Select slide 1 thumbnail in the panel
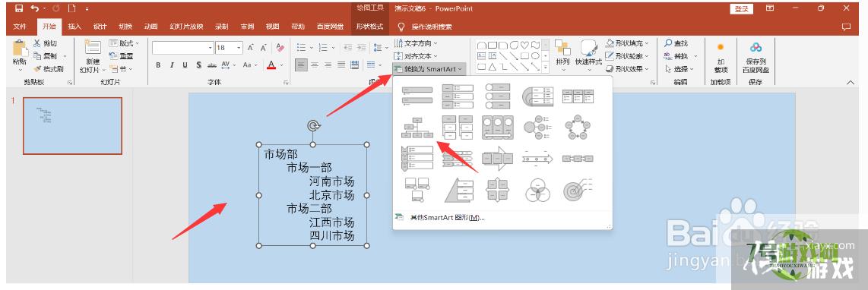 pyautogui.click(x=72, y=125)
